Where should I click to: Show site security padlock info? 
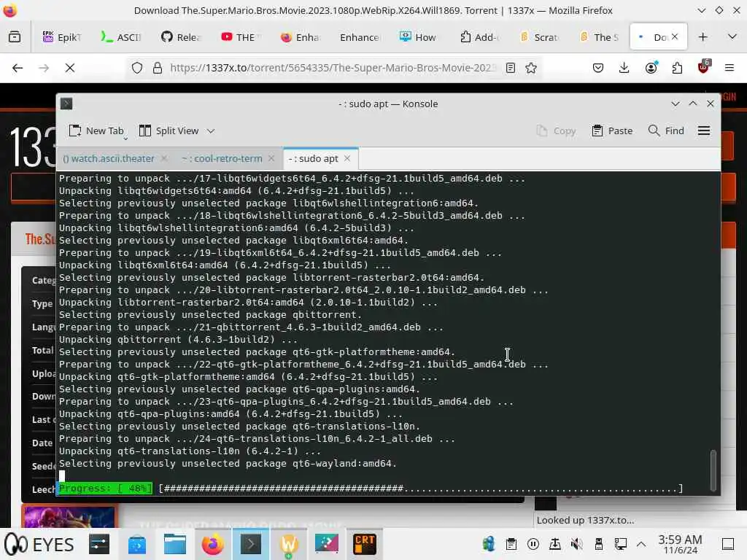pyautogui.click(x=158, y=68)
